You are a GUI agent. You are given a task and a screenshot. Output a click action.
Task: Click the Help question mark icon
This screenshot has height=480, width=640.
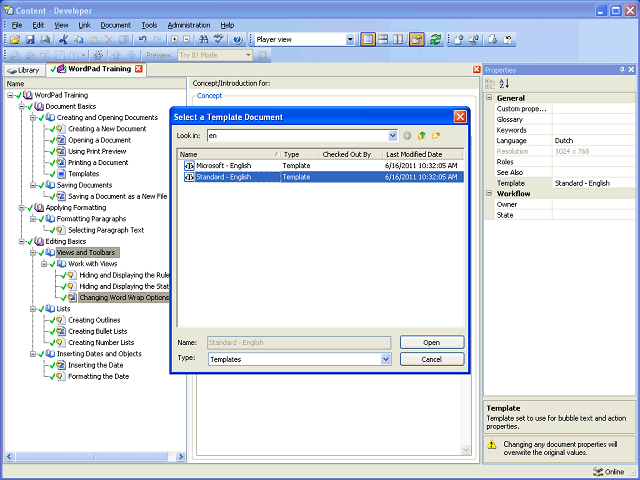tap(238, 40)
